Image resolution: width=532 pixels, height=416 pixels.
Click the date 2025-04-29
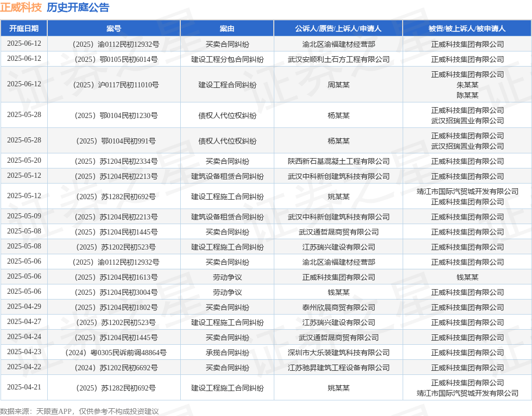coord(24,307)
